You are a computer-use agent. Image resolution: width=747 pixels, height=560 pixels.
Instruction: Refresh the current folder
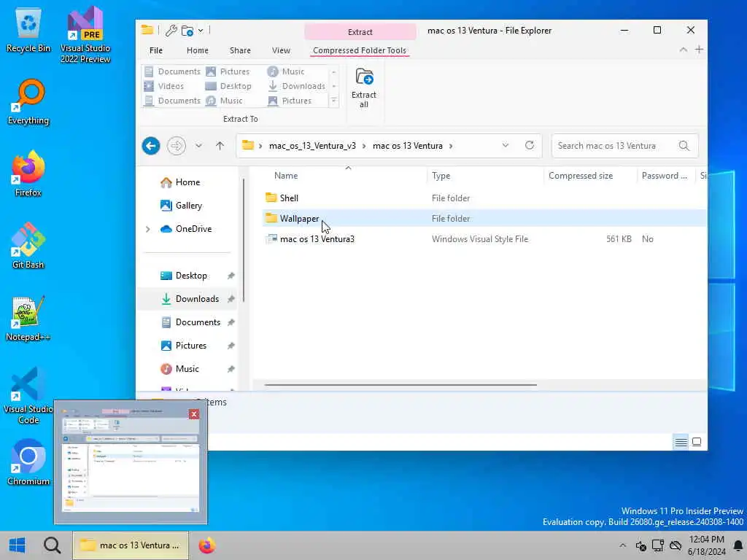[530, 145]
